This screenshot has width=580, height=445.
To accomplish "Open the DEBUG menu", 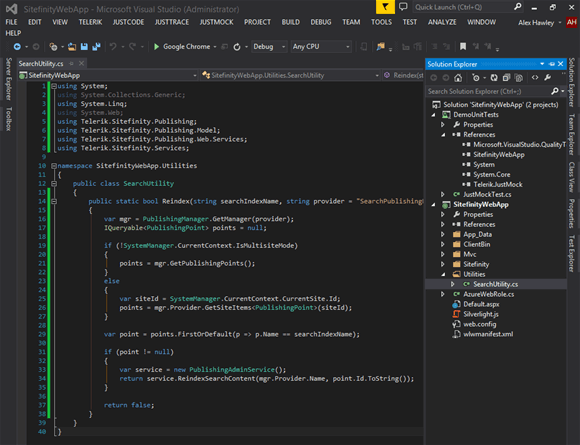I will (321, 22).
